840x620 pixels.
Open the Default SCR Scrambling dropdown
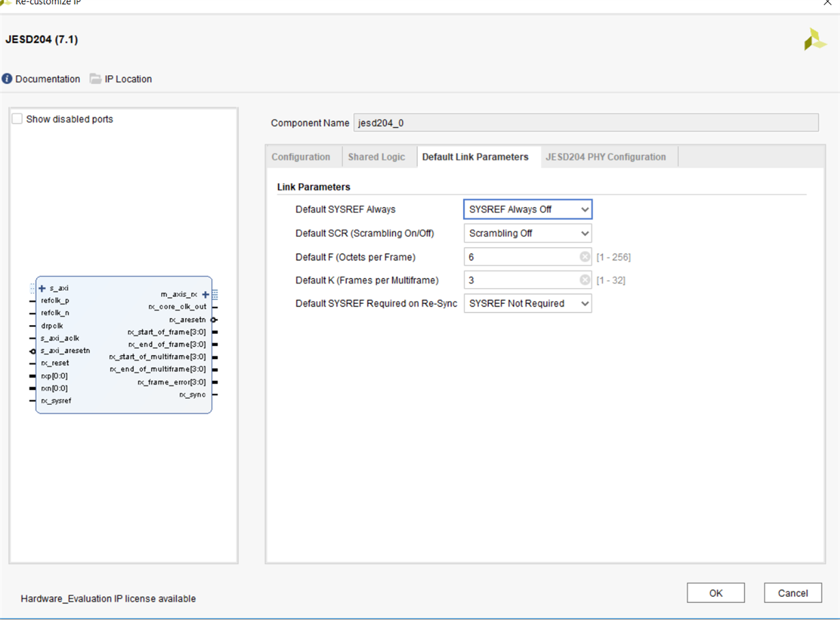pos(527,234)
